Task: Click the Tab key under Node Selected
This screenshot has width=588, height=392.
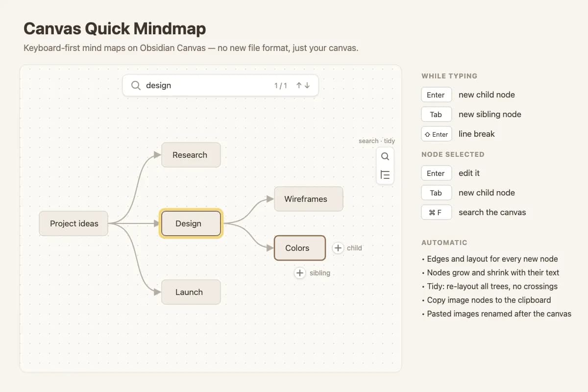Action: pos(436,193)
